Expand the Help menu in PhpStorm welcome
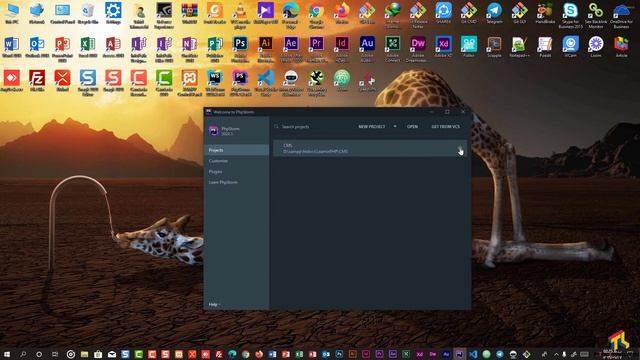 (214, 304)
